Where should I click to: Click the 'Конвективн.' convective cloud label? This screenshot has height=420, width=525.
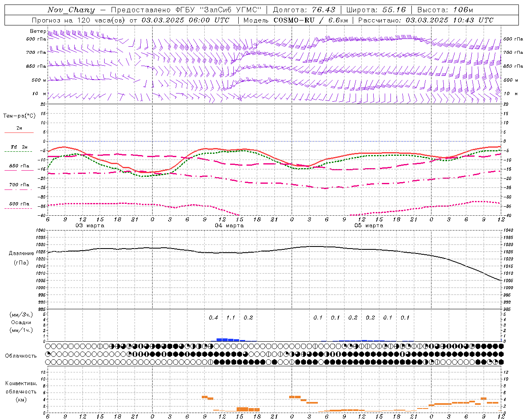click(21, 383)
